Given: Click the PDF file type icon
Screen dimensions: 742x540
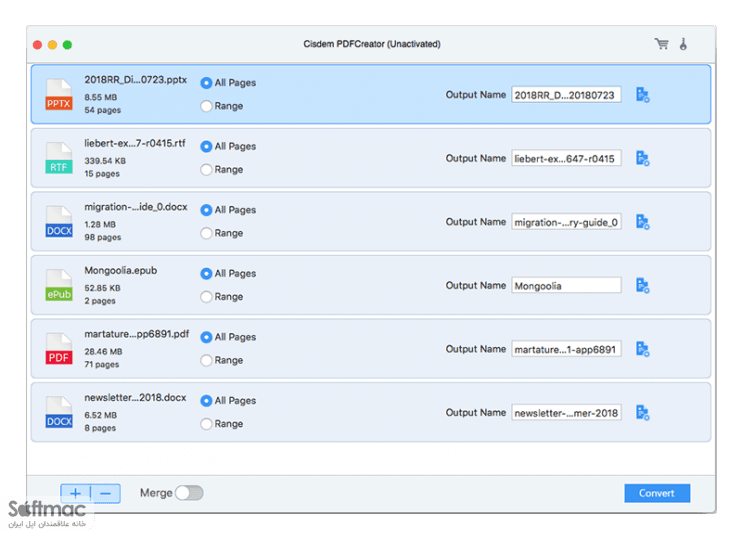Looking at the screenshot, I should pyautogui.click(x=59, y=349).
